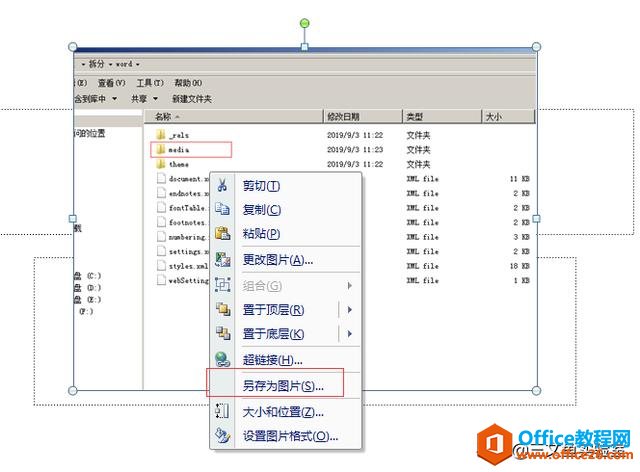Select 超链接(H)... menu entry

273,360
